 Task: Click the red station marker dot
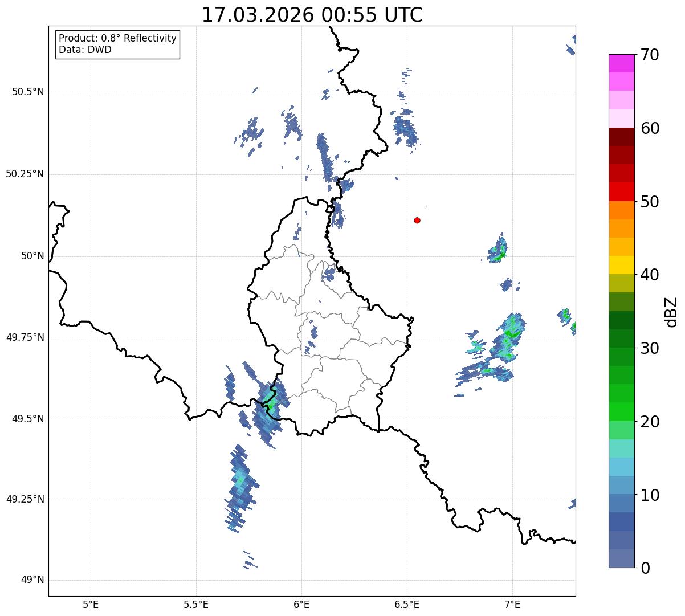click(x=417, y=220)
